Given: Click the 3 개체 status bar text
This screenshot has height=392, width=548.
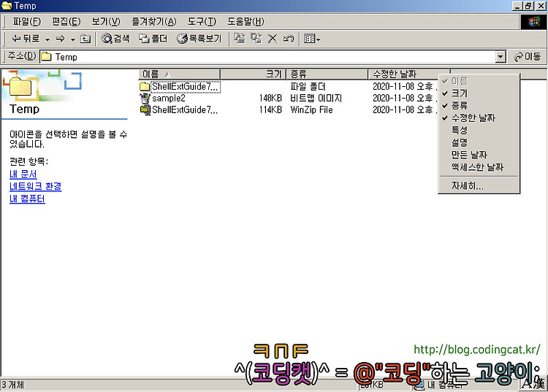Looking at the screenshot, I should 13,385.
